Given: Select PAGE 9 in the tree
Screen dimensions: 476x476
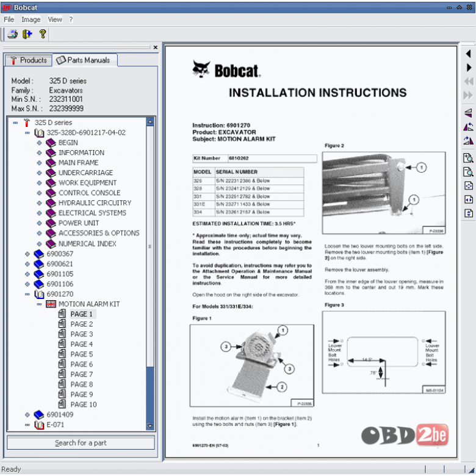Looking at the screenshot, I should point(82,394).
